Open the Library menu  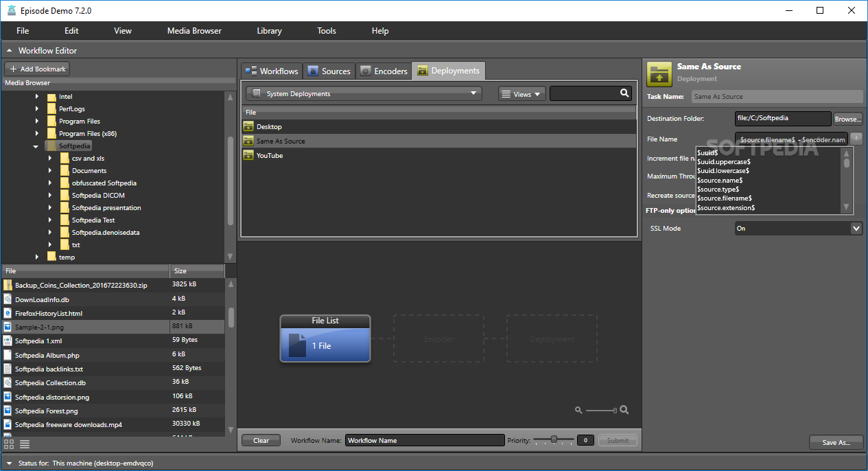point(269,31)
